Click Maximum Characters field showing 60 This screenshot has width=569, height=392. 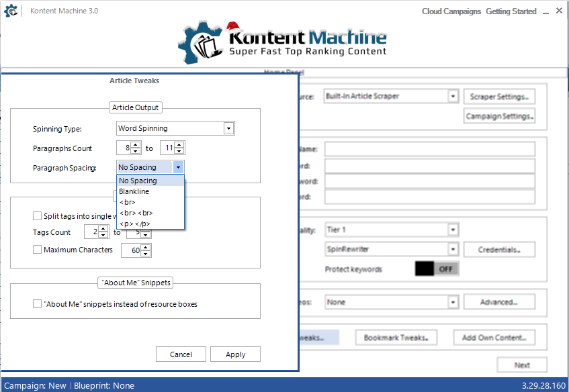click(132, 250)
